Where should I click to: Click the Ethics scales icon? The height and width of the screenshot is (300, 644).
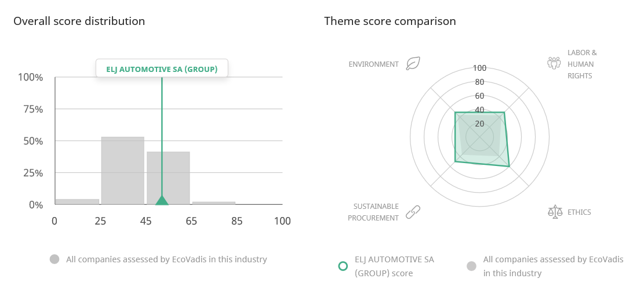(555, 212)
